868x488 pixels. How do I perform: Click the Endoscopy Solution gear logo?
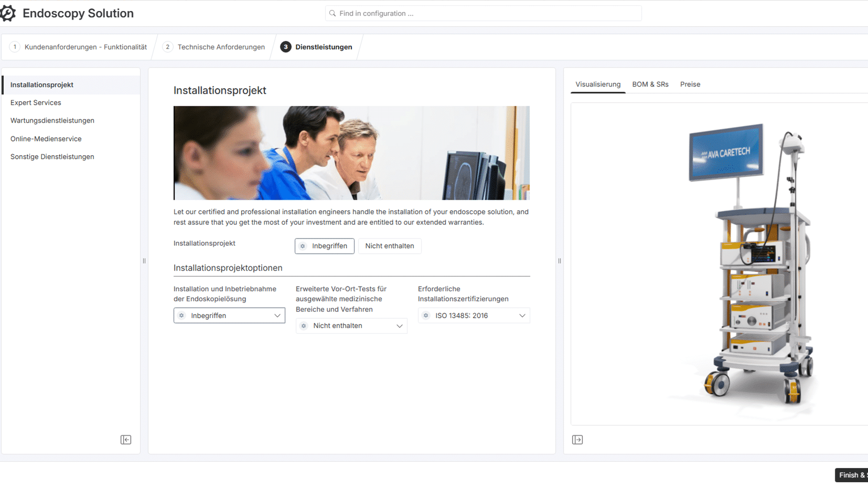pos(8,13)
